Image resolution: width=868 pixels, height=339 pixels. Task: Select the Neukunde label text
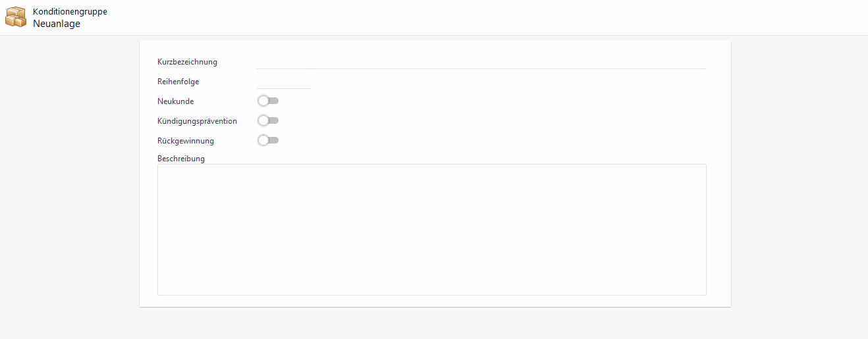pos(175,101)
